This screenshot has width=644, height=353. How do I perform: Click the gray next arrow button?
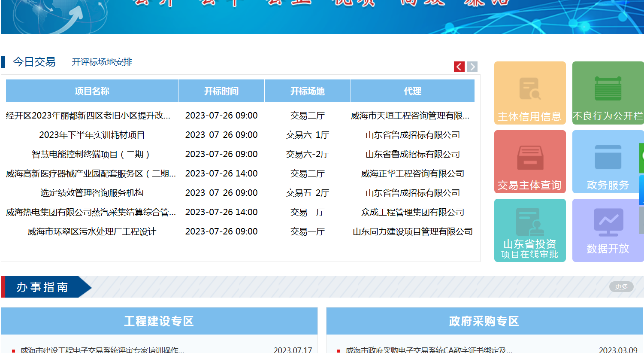tap(472, 67)
